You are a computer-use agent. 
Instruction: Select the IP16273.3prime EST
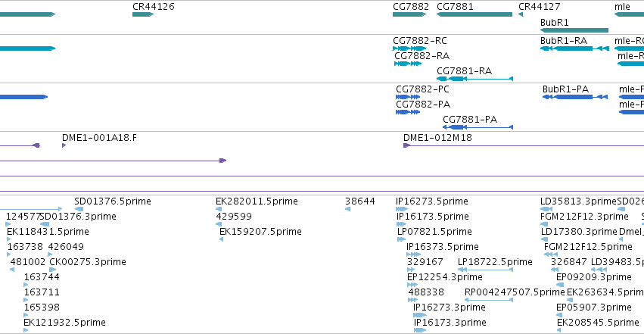coord(420,315)
